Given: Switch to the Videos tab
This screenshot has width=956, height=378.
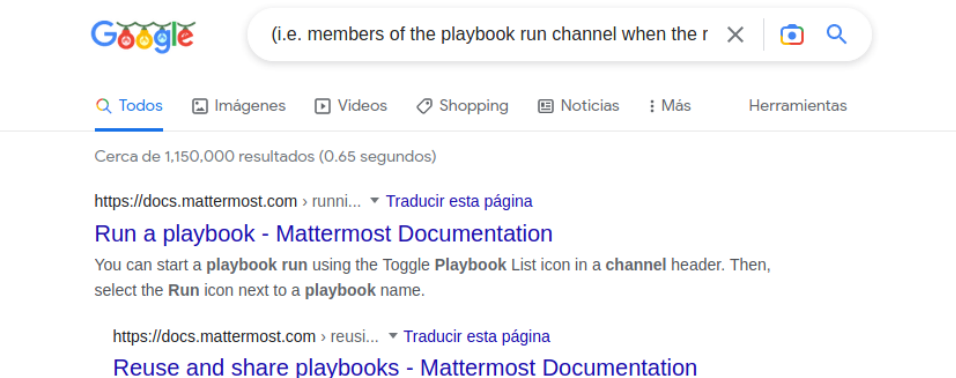Looking at the screenshot, I should (351, 106).
